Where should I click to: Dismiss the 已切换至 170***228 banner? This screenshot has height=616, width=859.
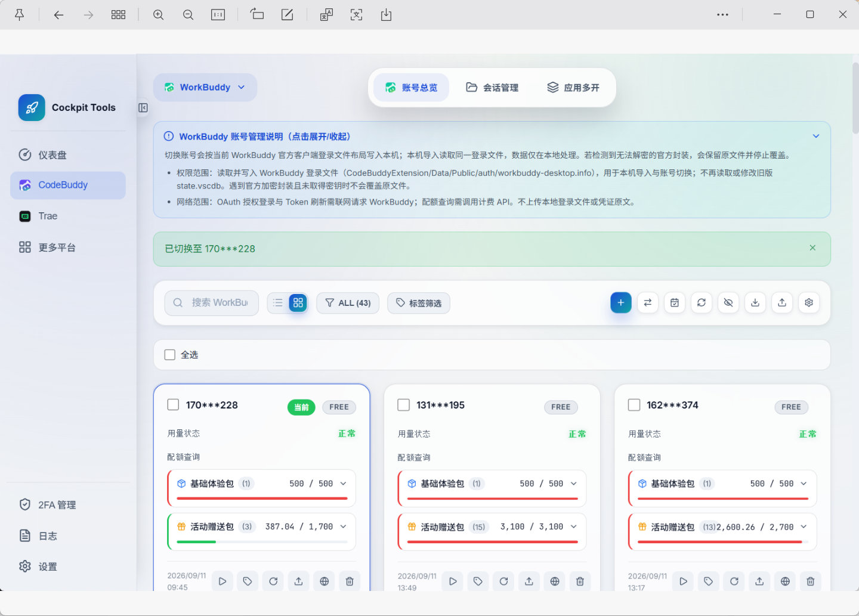point(812,247)
